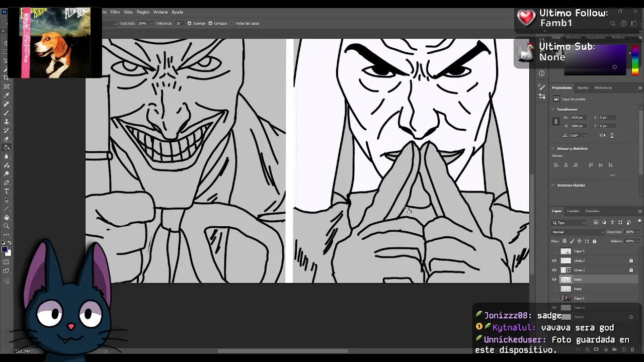Open the Plugins menu
Viewport: 644px width, 362px height.
143,12
